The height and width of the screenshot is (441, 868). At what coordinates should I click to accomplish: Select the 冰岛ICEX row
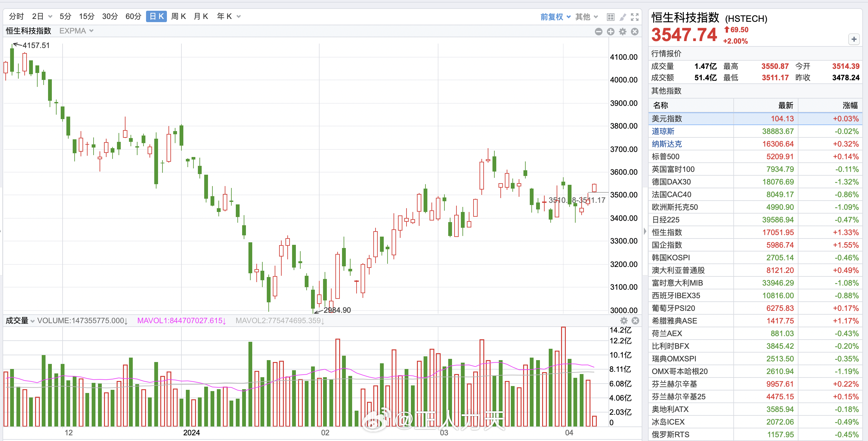point(755,422)
